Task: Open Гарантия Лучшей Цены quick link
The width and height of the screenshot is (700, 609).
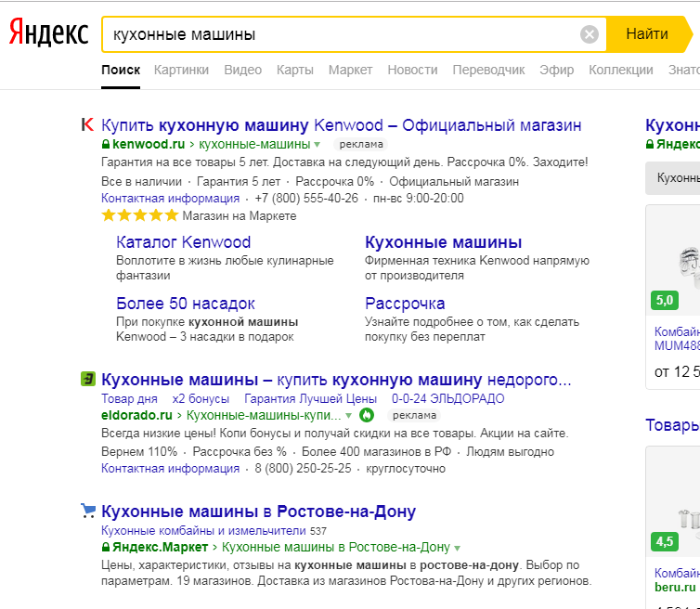Action: (311, 398)
